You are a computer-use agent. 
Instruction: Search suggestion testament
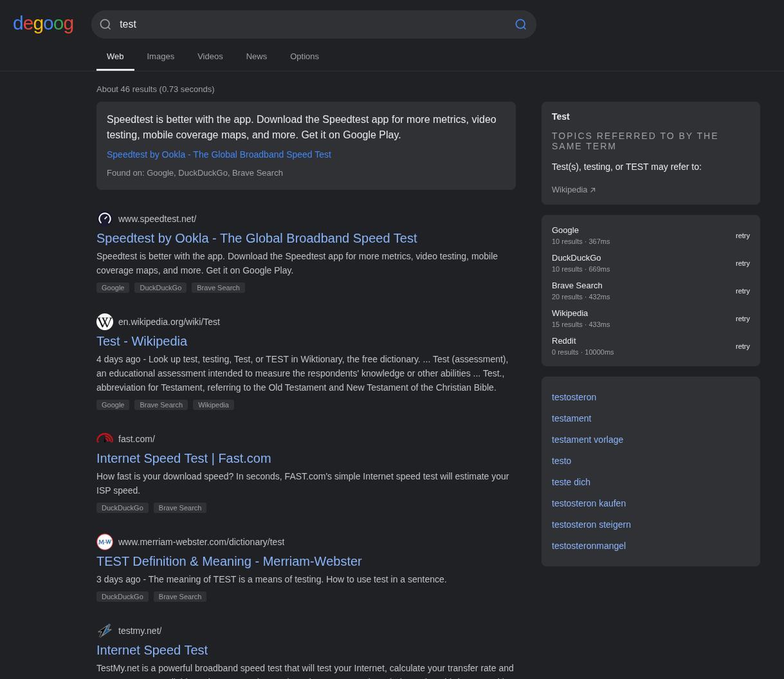(571, 418)
